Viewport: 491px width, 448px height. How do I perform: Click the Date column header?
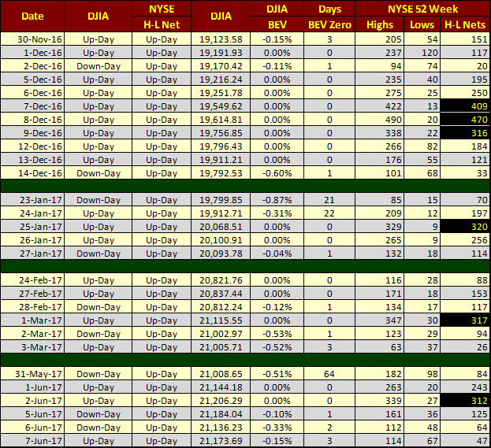point(32,17)
